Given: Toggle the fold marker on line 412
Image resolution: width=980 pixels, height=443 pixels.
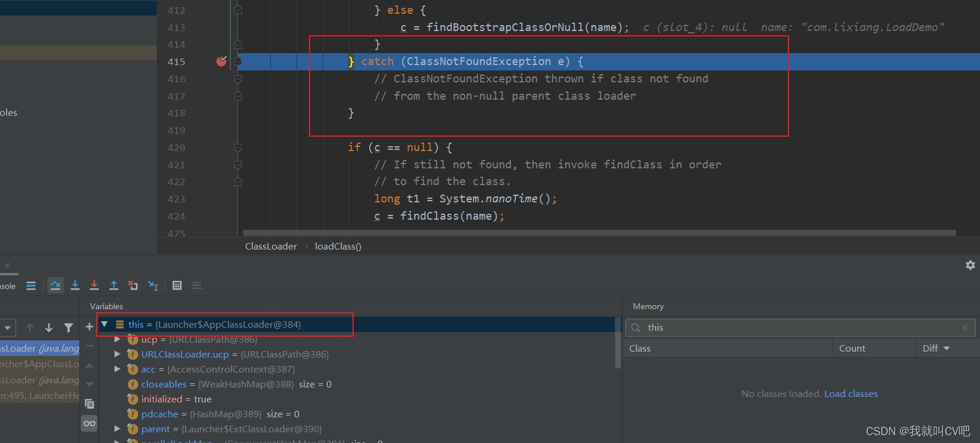Looking at the screenshot, I should tap(238, 10).
